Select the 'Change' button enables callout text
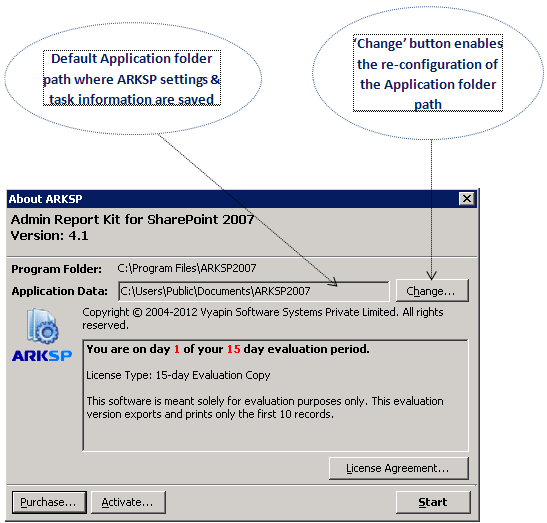 428,73
